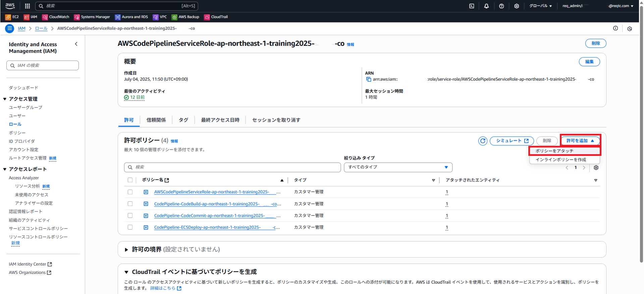Focus the policy 検索 search field
This screenshot has height=294, width=644.
[x=232, y=167]
